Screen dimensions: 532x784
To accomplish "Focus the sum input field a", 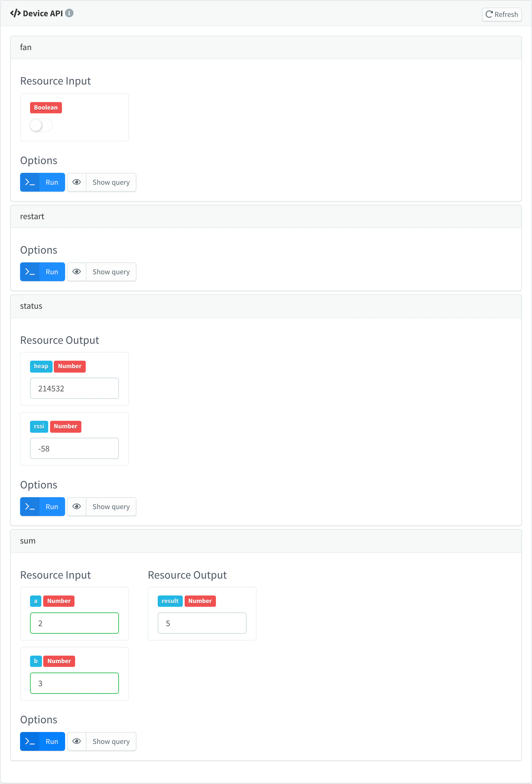I will [x=74, y=623].
